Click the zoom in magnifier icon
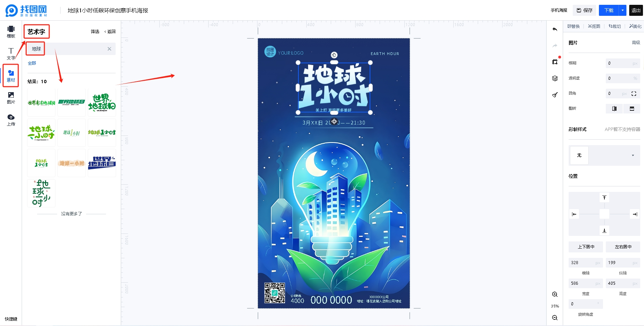The width and height of the screenshot is (644, 326). [555, 294]
